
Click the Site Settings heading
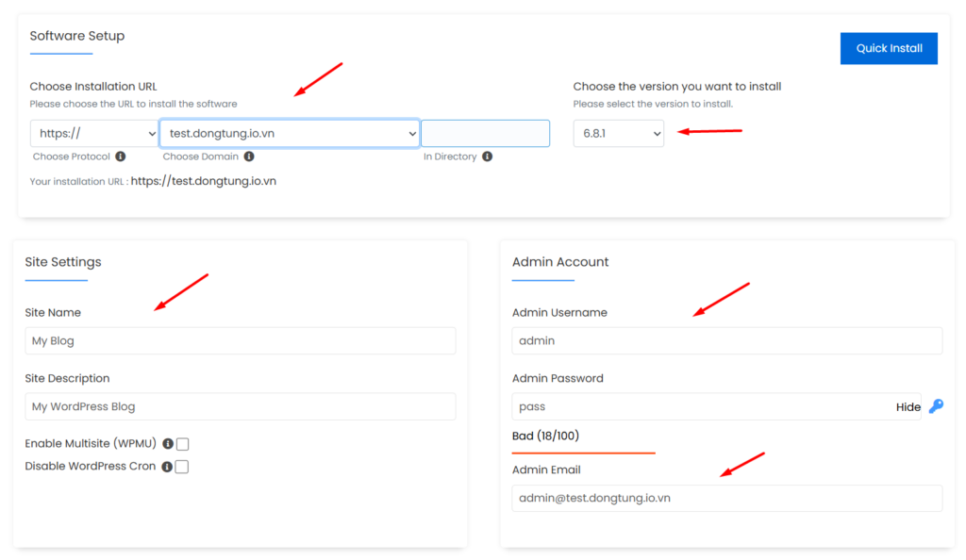[63, 262]
